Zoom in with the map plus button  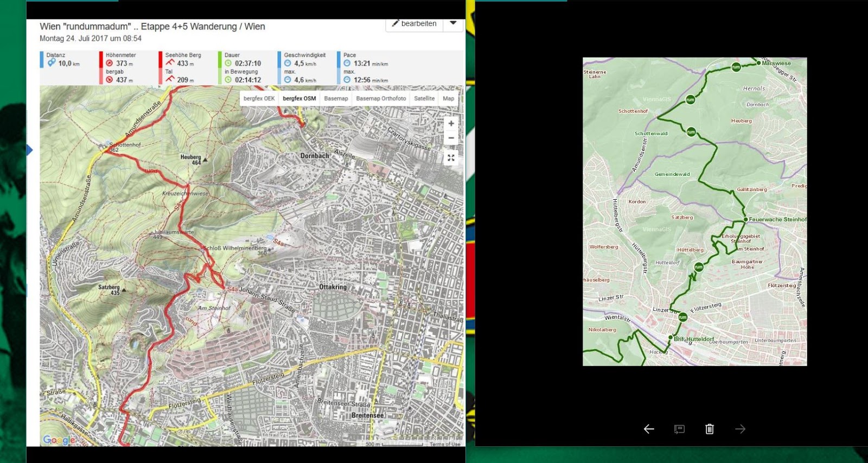pos(451,124)
